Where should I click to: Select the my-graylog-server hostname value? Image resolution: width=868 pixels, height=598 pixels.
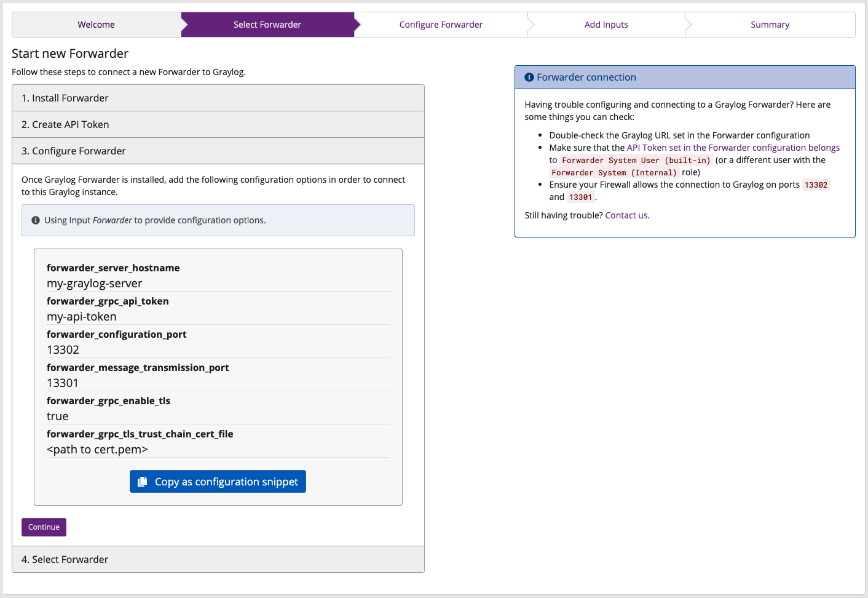[x=94, y=283]
